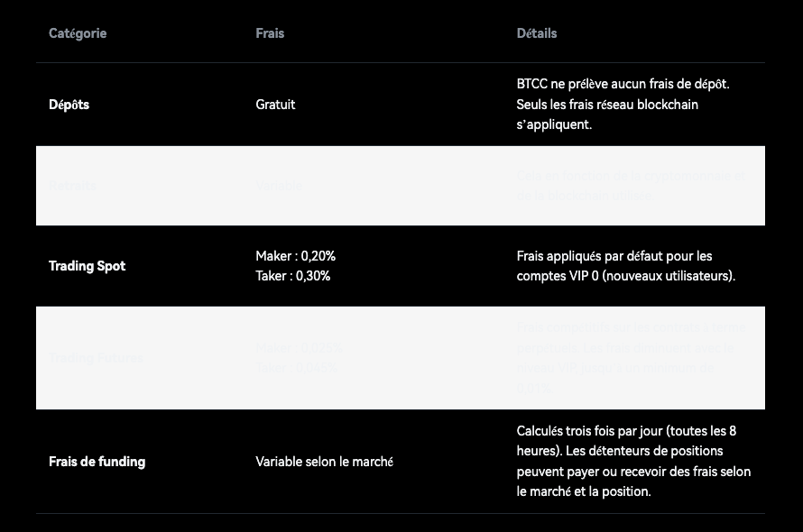Click the funding details about 8 heures
This screenshot has height=532, width=803.
633,461
